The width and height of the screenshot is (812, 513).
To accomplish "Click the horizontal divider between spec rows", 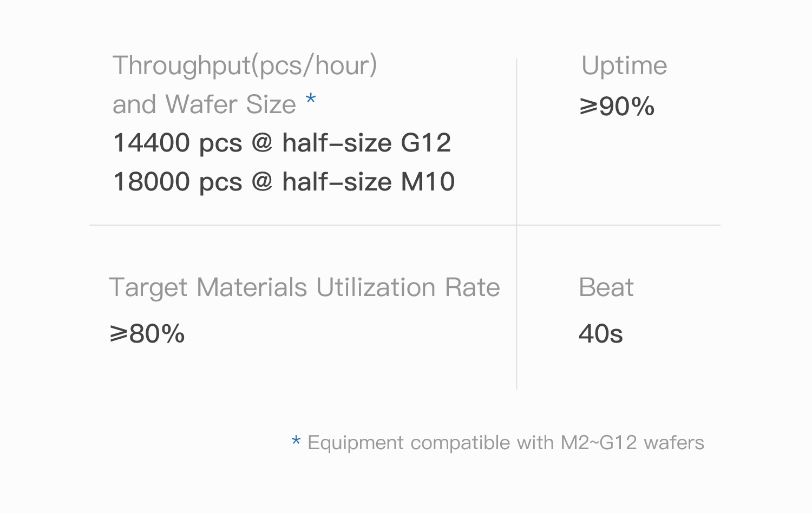I will tap(303, 225).
